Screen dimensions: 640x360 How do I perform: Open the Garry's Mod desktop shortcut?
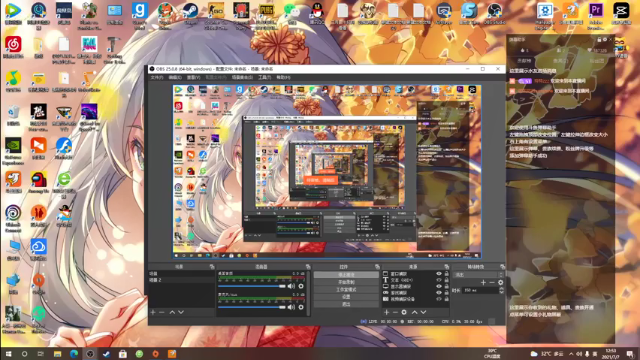140,16
